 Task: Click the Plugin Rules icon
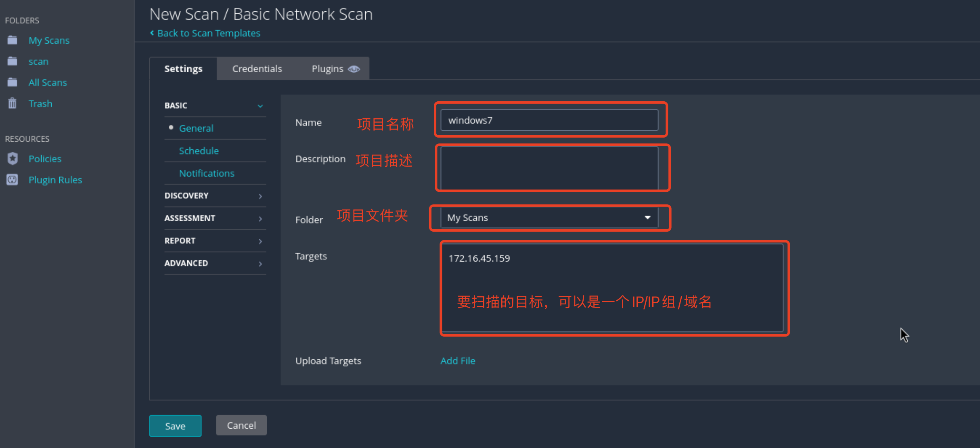(x=13, y=180)
